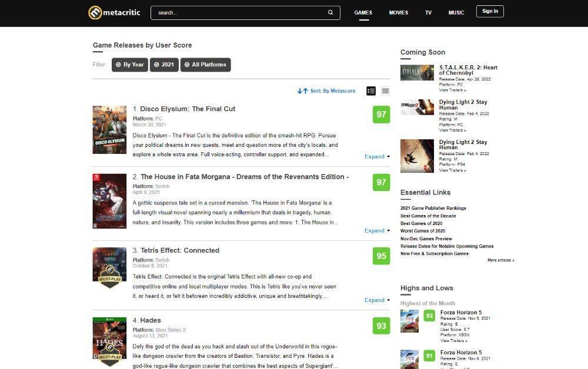Click the Disco Elysium cover thumbnail

109,130
